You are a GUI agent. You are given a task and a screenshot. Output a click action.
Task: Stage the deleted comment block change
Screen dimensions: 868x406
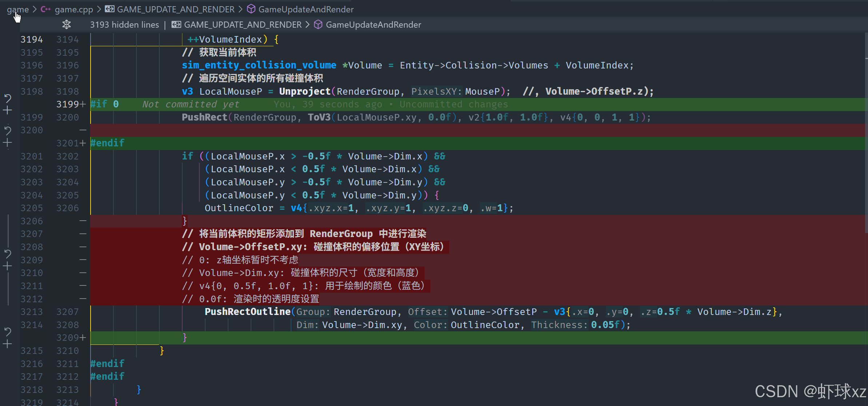pos(8,266)
